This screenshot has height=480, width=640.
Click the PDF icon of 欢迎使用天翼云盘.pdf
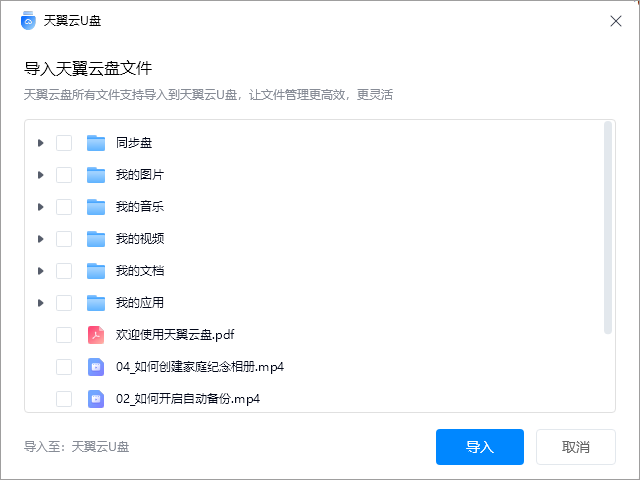click(96, 335)
